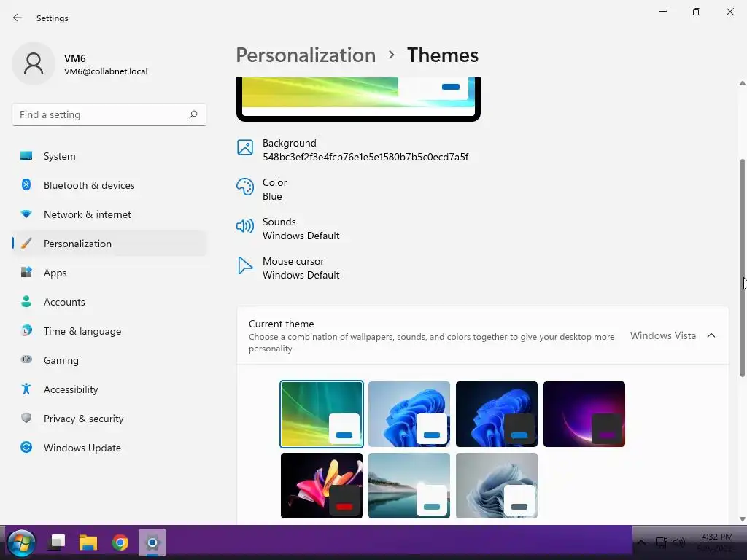Click the Time & language globe icon

point(26,330)
